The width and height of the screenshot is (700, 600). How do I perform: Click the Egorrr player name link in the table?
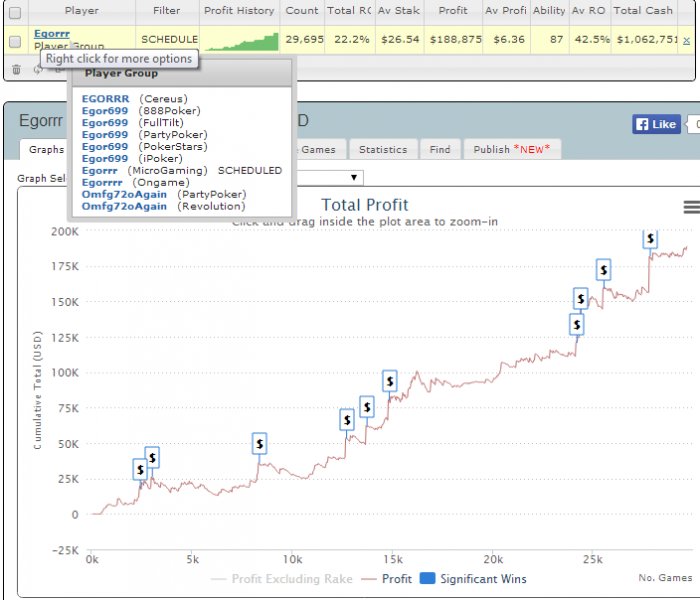tap(52, 33)
